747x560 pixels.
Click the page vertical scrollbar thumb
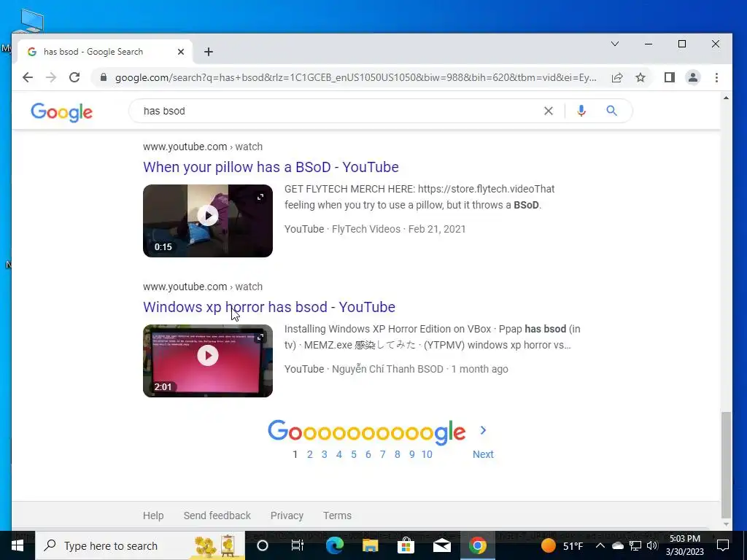coord(726,464)
